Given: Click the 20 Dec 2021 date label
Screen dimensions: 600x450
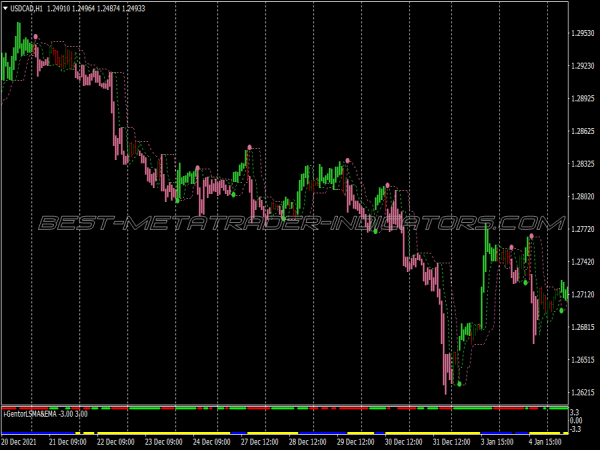Looking at the screenshot, I should (x=21, y=441).
